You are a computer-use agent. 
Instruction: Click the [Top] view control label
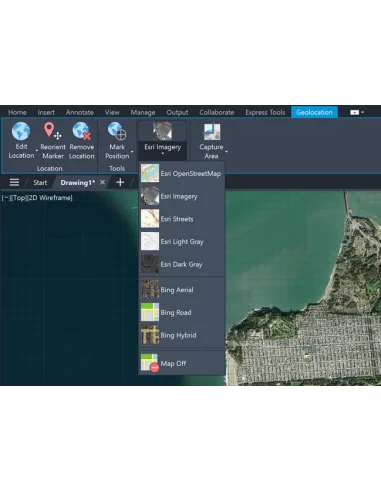[x=18, y=198]
